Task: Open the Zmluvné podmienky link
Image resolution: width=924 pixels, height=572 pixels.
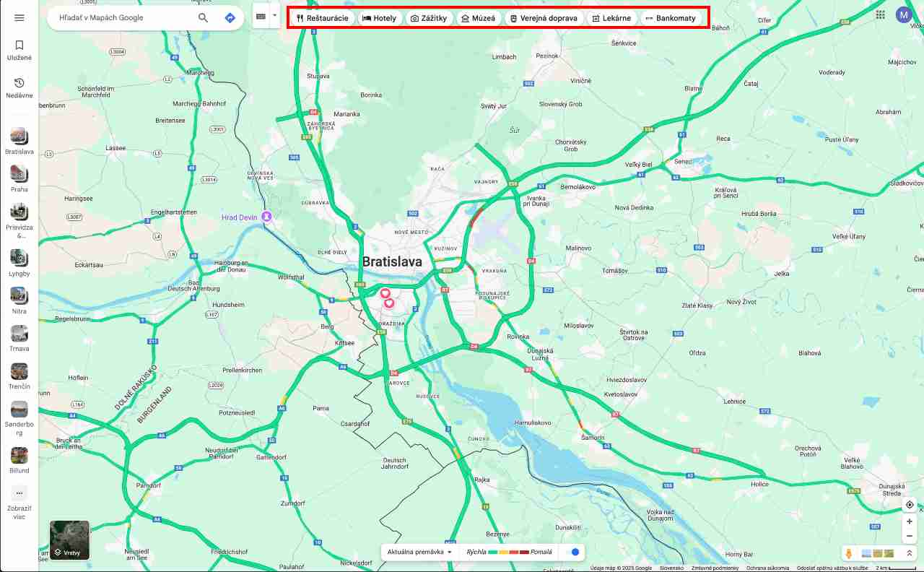Action: (x=715, y=568)
